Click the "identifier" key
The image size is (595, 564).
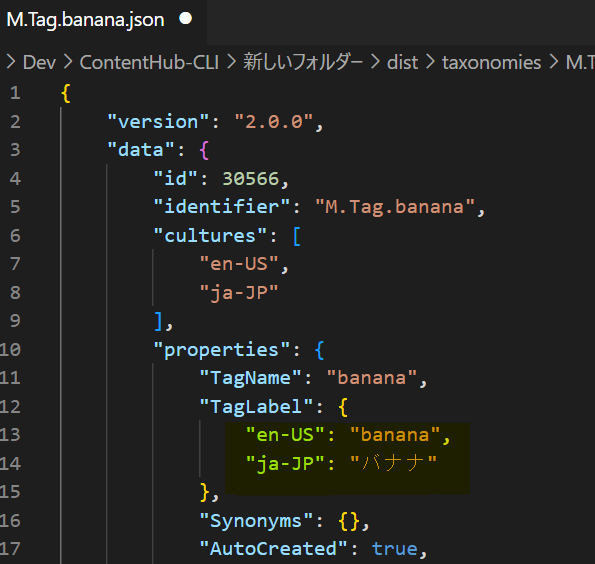[222, 207]
